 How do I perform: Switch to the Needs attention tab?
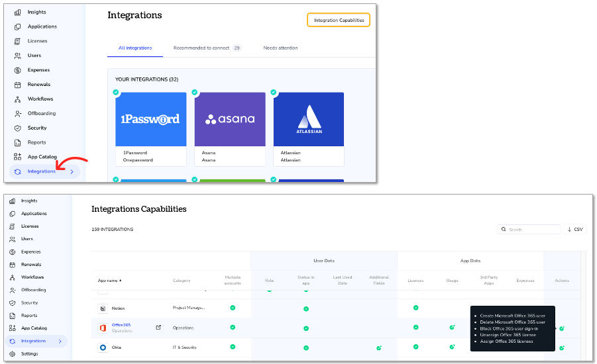[x=280, y=48]
